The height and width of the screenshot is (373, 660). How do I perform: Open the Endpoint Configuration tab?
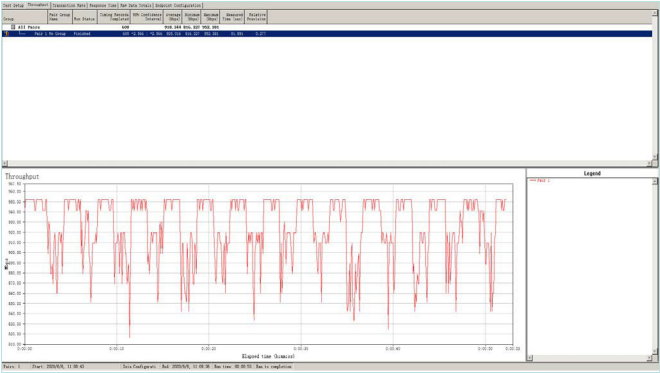coord(178,5)
